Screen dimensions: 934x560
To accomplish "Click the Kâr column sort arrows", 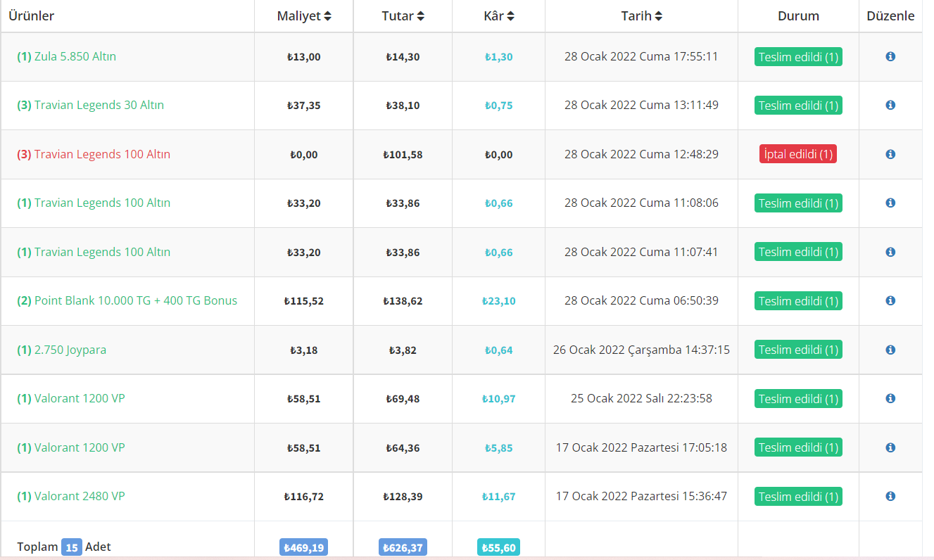I will click(x=510, y=16).
